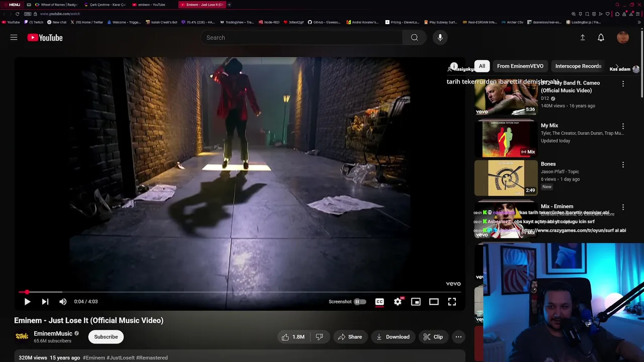Mute the video volume

pos(63,302)
